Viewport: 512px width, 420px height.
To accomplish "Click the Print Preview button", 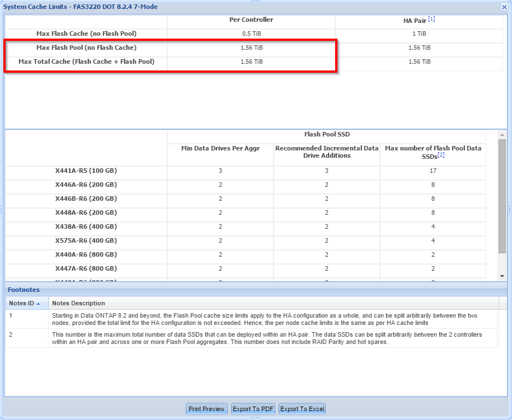I will click(206, 409).
